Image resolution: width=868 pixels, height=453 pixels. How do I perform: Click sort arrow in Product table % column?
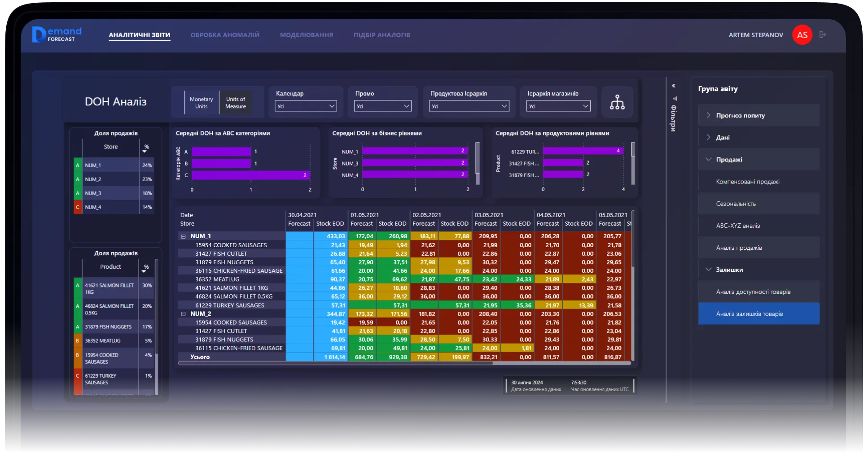click(x=144, y=271)
